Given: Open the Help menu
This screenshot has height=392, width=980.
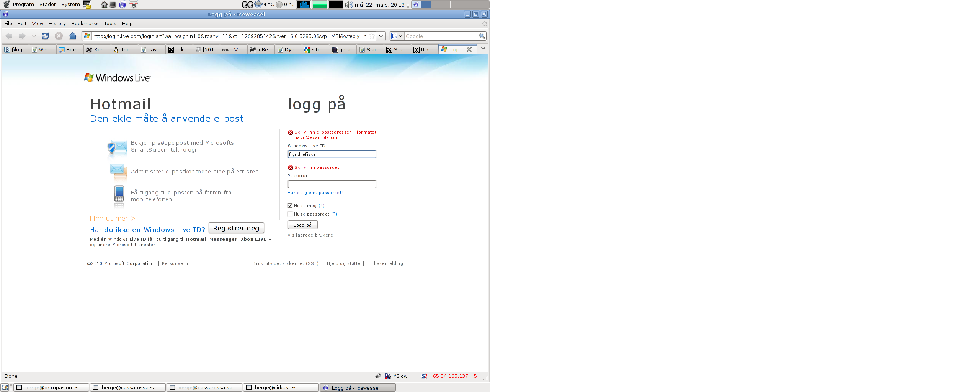Looking at the screenshot, I should 127,24.
